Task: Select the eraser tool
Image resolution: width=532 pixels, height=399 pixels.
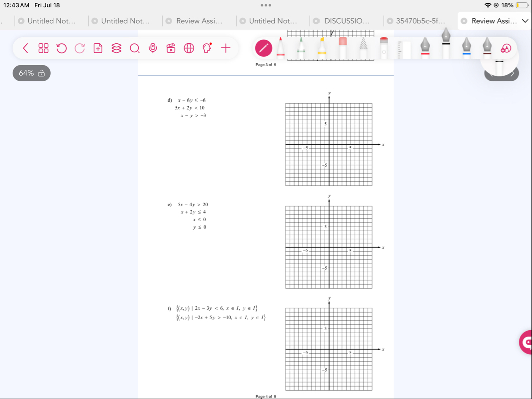Action: 343,48
